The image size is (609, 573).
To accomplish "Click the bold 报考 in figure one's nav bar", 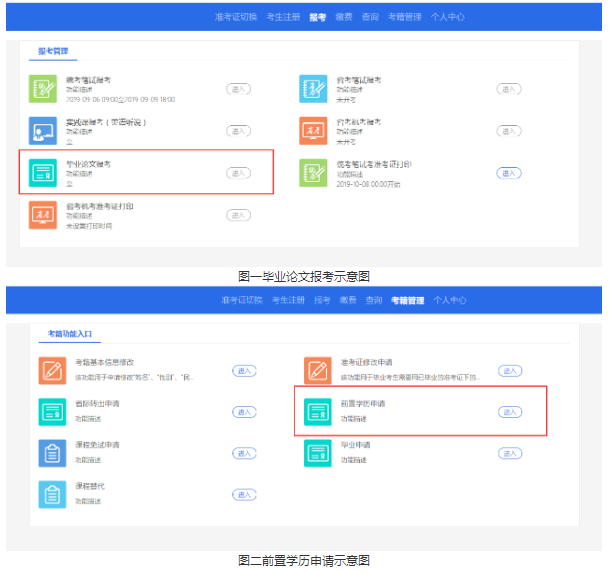I will [318, 17].
